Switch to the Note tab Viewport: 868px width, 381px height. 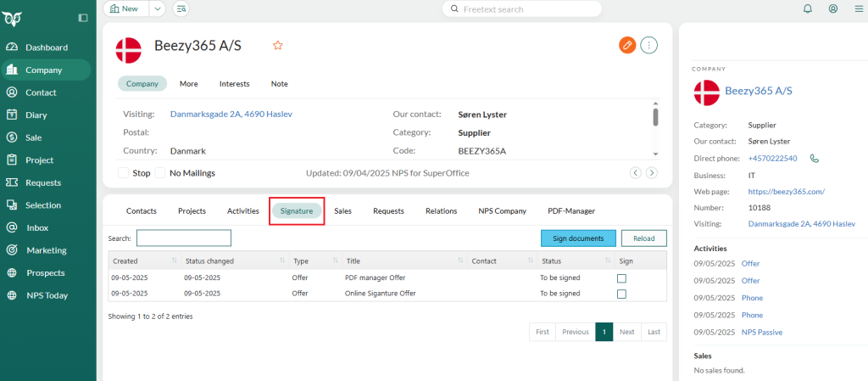pos(280,84)
